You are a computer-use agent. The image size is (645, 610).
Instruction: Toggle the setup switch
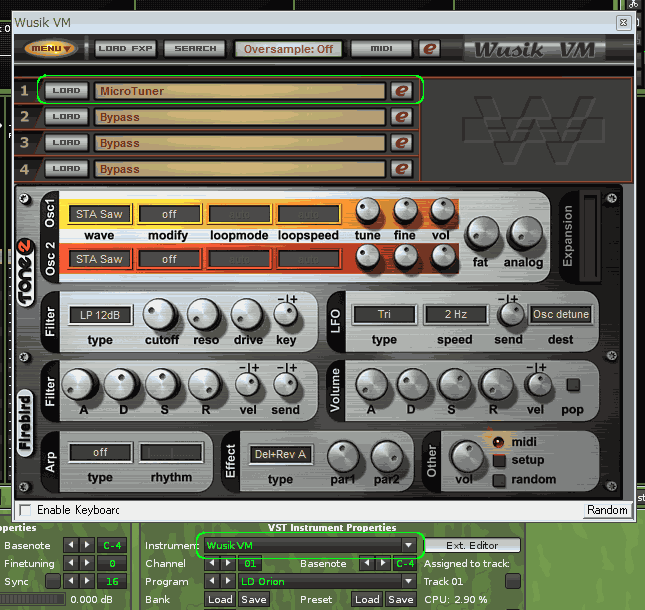(x=499, y=460)
